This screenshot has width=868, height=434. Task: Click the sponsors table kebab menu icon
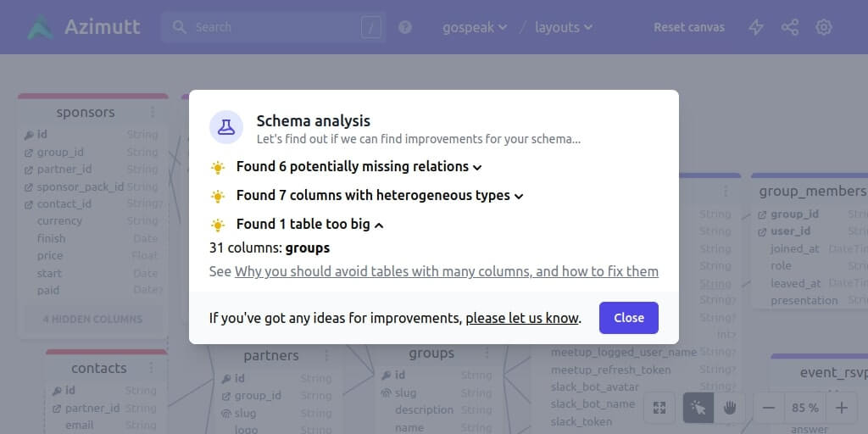tap(153, 112)
